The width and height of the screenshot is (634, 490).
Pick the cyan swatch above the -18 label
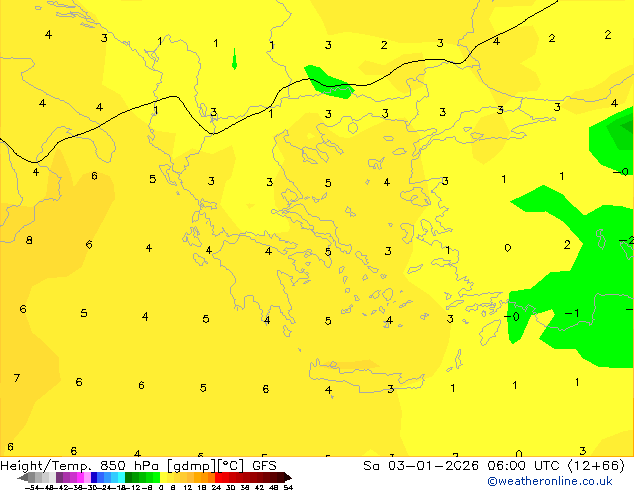[x=121, y=478]
